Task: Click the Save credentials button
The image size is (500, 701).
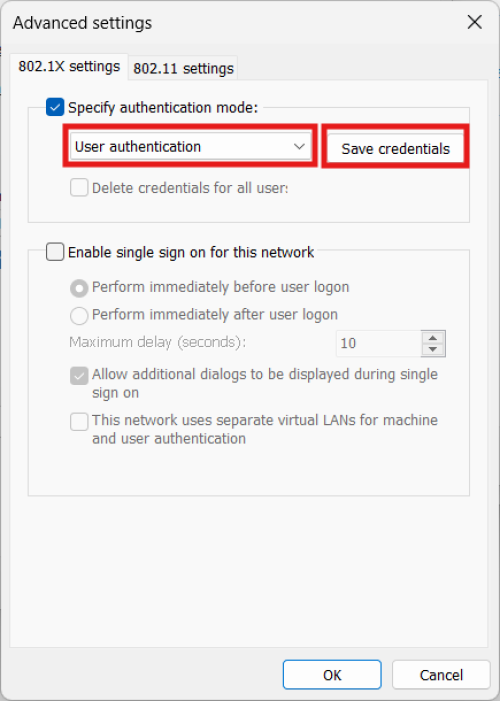Action: (395, 148)
